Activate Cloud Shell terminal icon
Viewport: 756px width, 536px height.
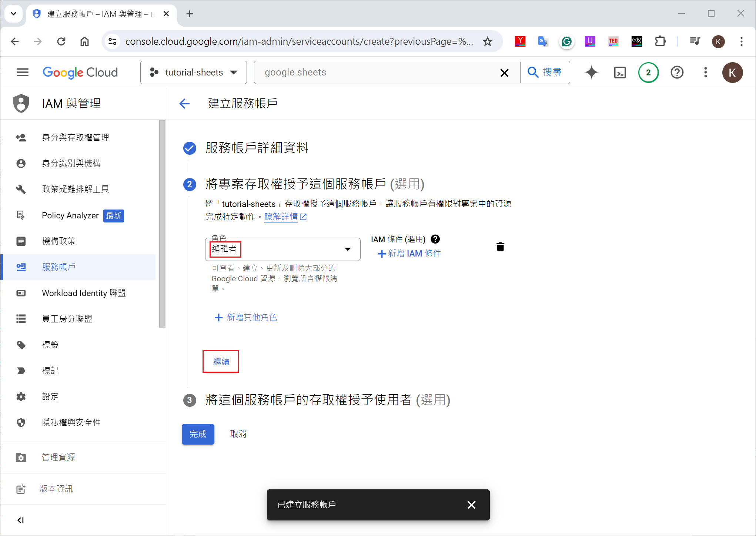[x=620, y=73]
